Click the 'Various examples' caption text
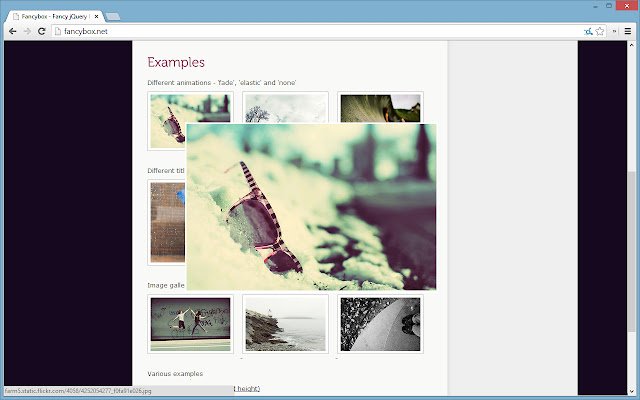Viewport: 640px width, 400px height. [x=175, y=373]
